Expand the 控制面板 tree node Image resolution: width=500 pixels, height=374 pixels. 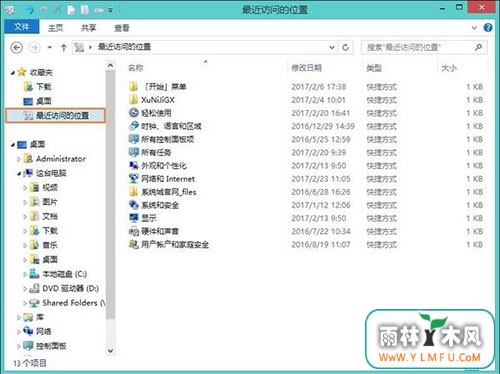click(19, 346)
